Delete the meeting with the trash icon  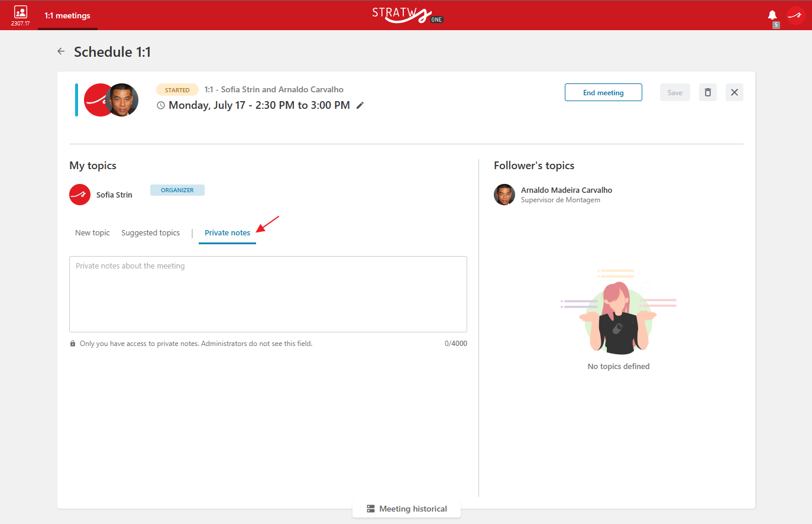(708, 92)
